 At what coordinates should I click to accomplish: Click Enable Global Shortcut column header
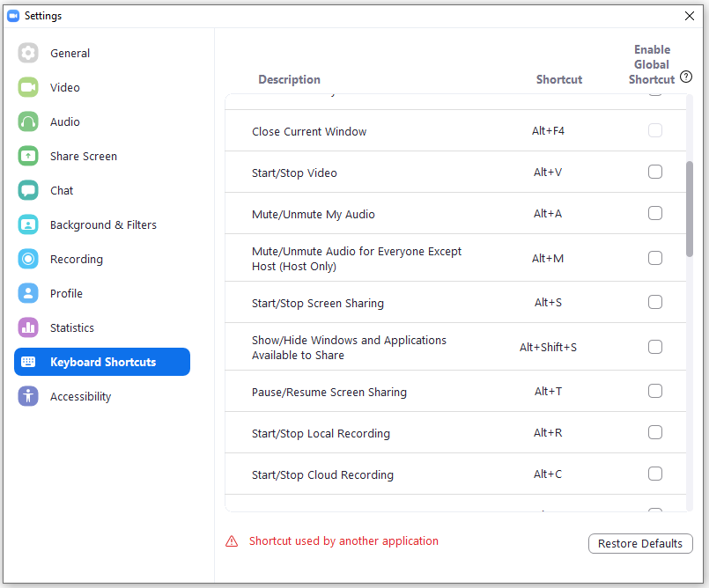click(x=652, y=64)
